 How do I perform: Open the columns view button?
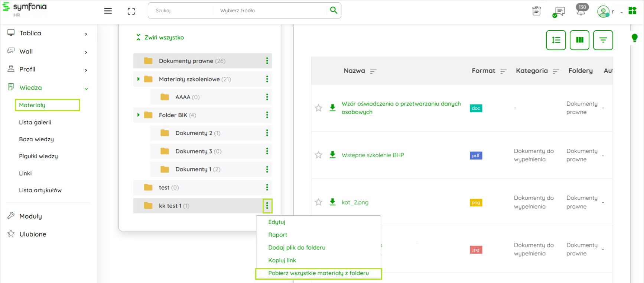tap(579, 40)
